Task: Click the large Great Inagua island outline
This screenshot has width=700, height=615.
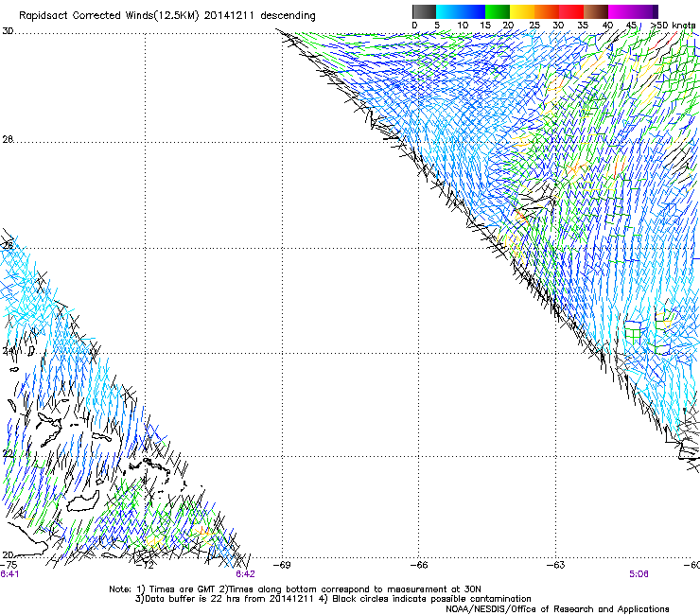Action: [83, 501]
